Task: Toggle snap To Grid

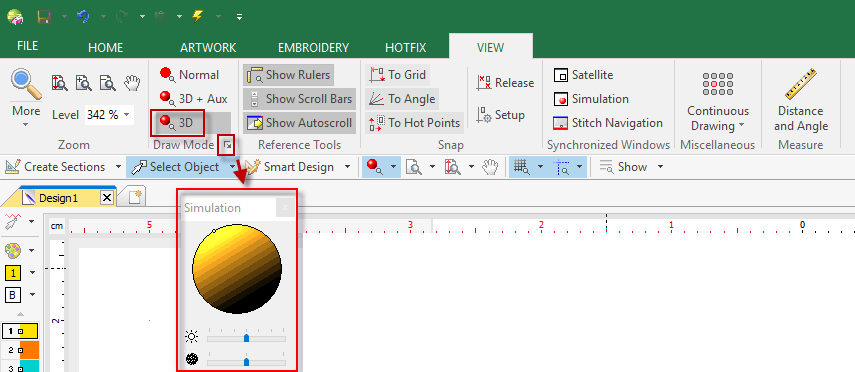Action: (x=398, y=75)
